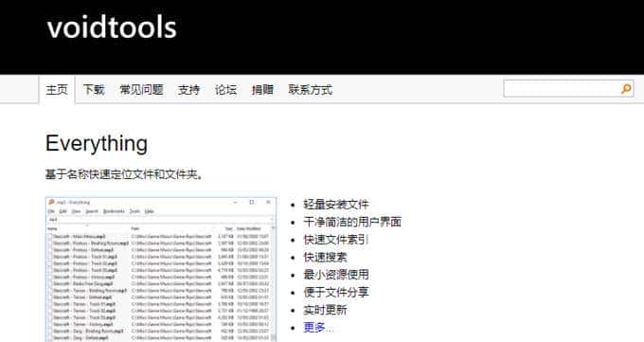
Task: Click the orange search magnifier icon
Action: click(x=626, y=89)
